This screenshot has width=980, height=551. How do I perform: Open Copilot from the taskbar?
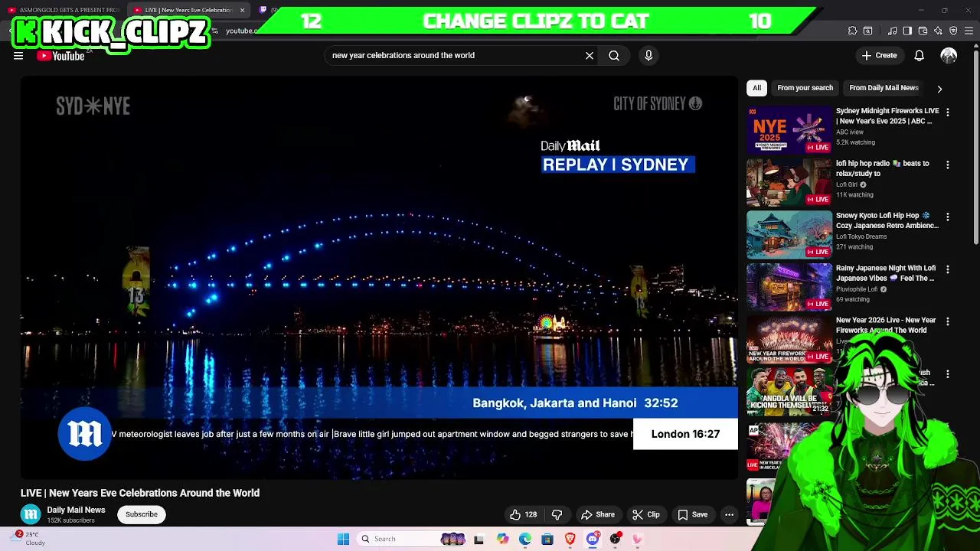click(x=502, y=539)
